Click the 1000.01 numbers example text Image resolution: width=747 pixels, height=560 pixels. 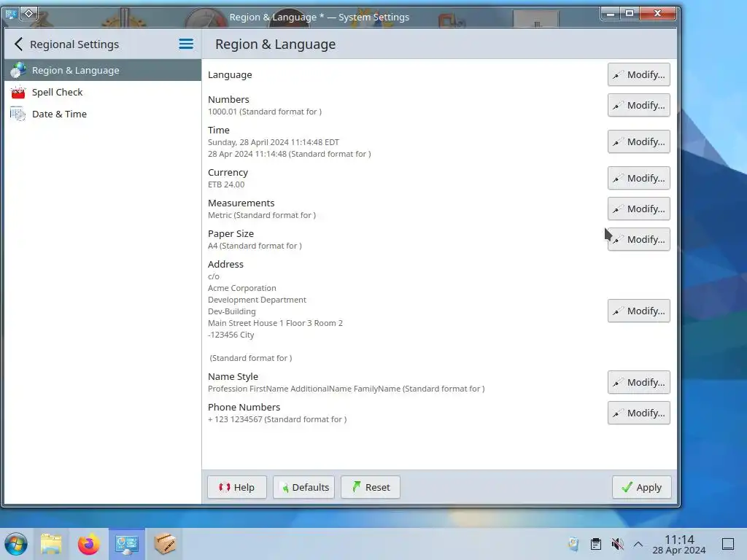[x=264, y=112]
